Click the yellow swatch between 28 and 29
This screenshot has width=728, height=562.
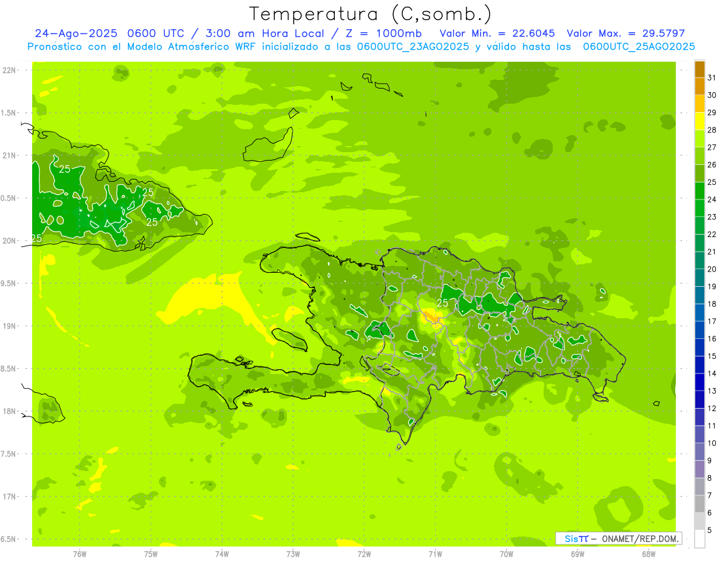click(x=699, y=121)
